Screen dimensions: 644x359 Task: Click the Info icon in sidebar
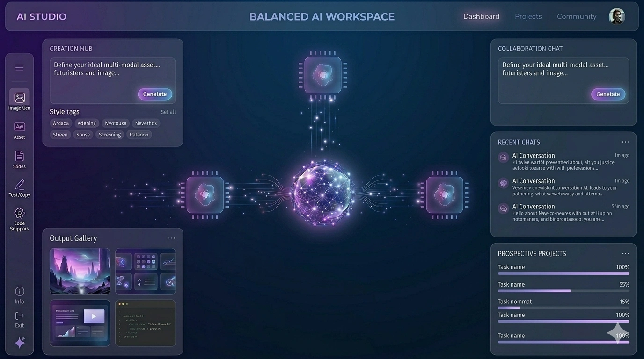click(19, 291)
